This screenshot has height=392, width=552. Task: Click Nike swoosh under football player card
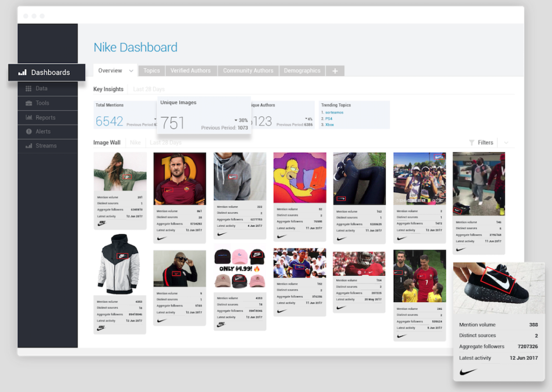pos(341,307)
